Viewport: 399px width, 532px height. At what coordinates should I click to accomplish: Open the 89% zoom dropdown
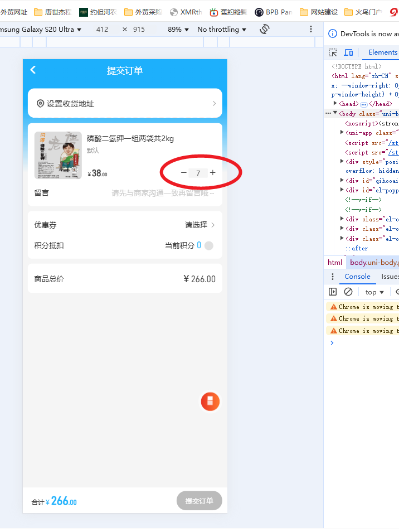[x=178, y=29]
